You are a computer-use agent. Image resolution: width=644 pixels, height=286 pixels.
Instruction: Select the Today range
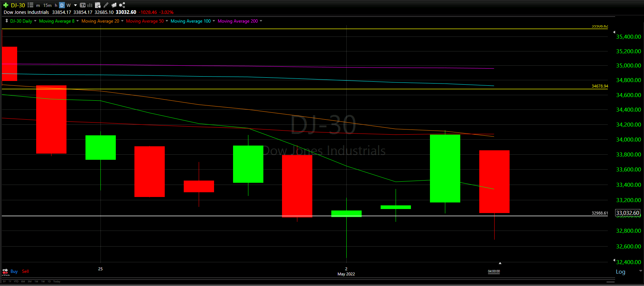[57, 282]
